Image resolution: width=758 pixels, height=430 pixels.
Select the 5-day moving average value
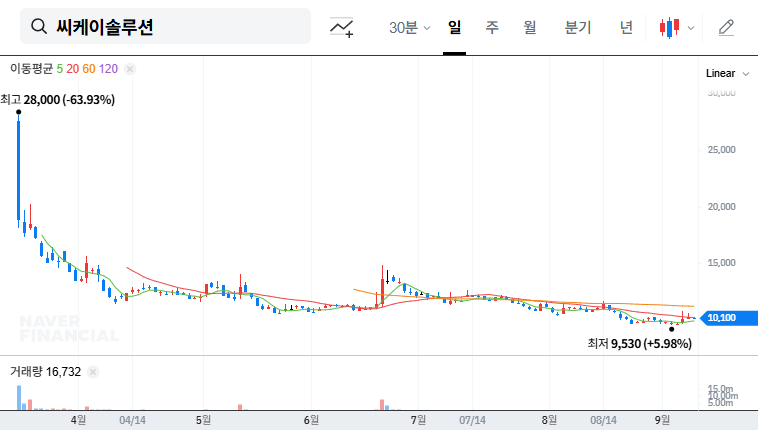(60, 69)
